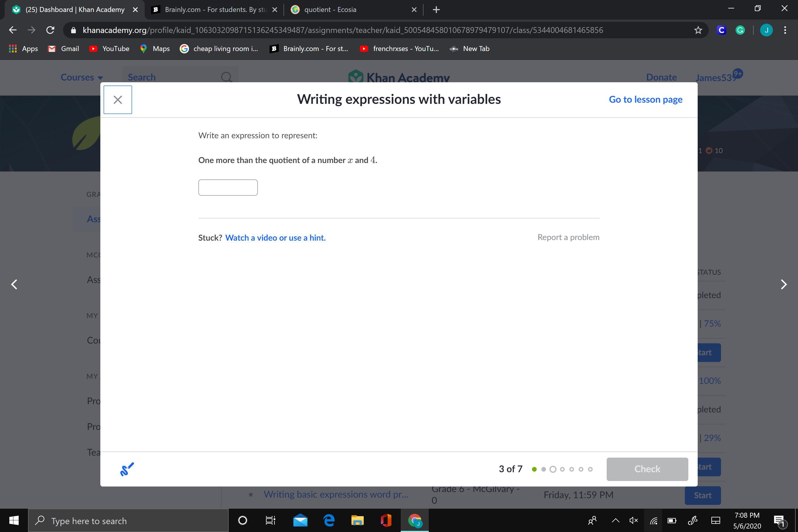
Task: Open the scratchpad pencil tool
Action: point(127,469)
